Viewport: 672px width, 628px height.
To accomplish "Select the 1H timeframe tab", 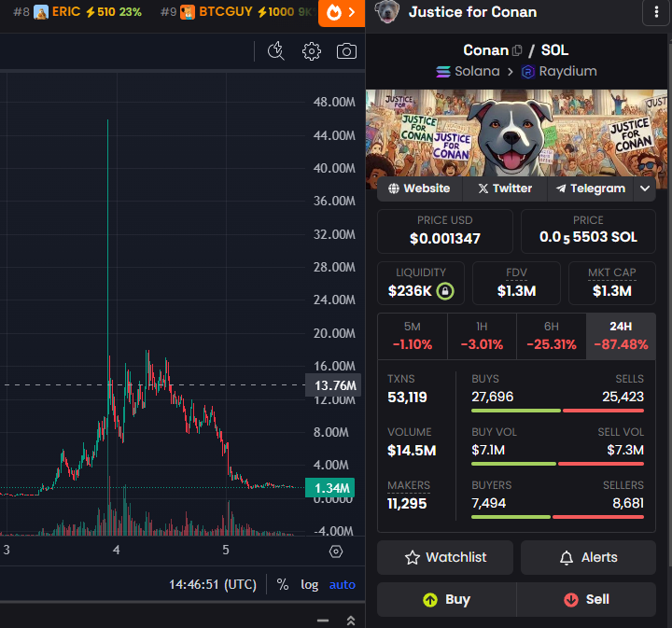I will point(482,336).
